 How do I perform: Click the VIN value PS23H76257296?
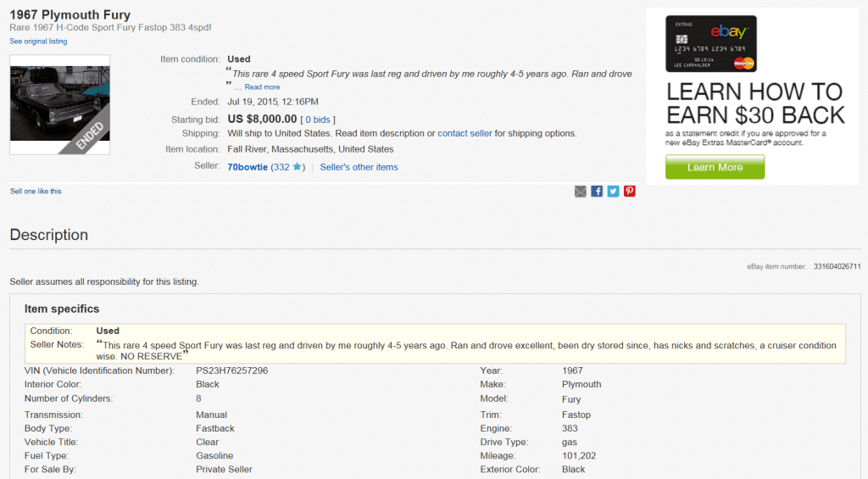point(232,370)
